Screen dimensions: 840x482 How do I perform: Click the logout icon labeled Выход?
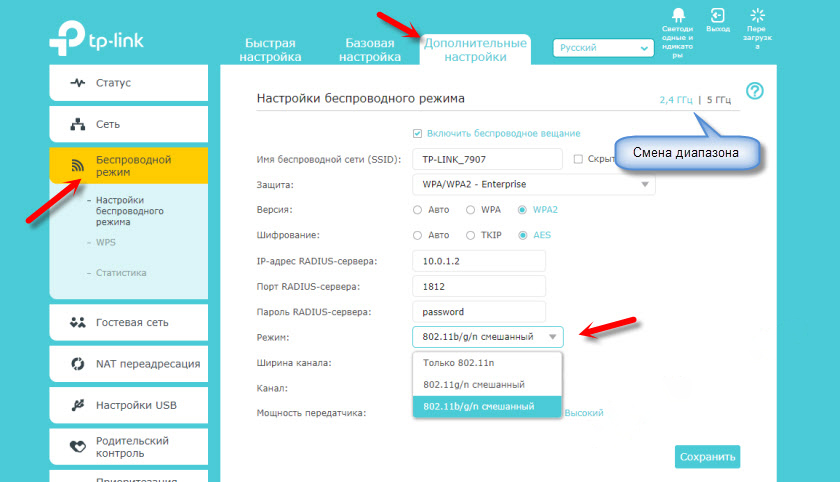pyautogui.click(x=717, y=15)
